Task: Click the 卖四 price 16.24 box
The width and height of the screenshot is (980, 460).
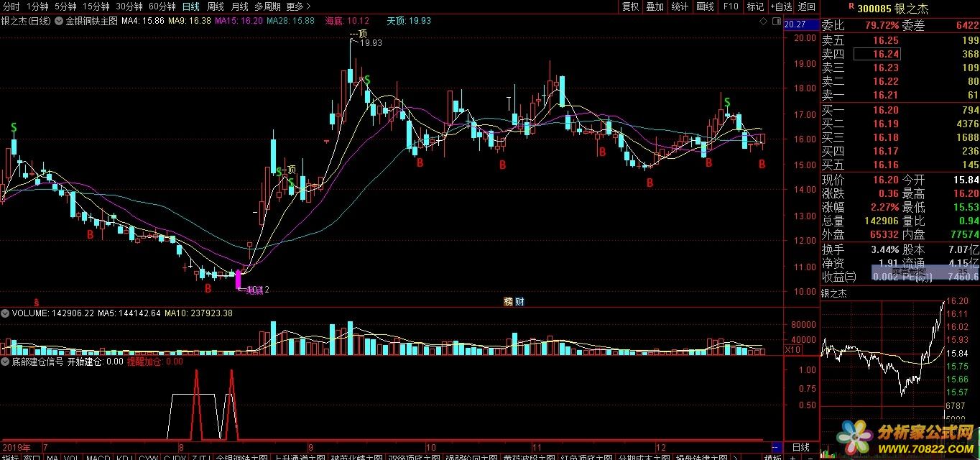Action: point(877,54)
